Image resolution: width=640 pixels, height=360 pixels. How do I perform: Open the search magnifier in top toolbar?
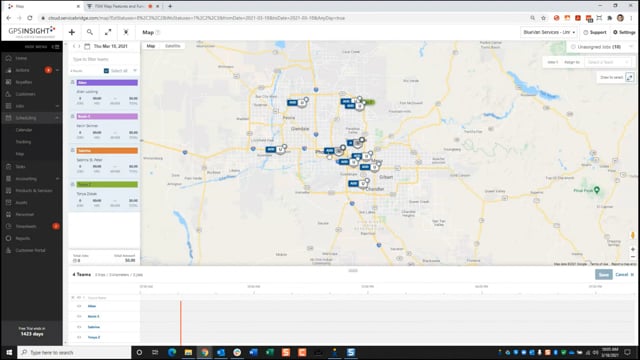pos(90,32)
